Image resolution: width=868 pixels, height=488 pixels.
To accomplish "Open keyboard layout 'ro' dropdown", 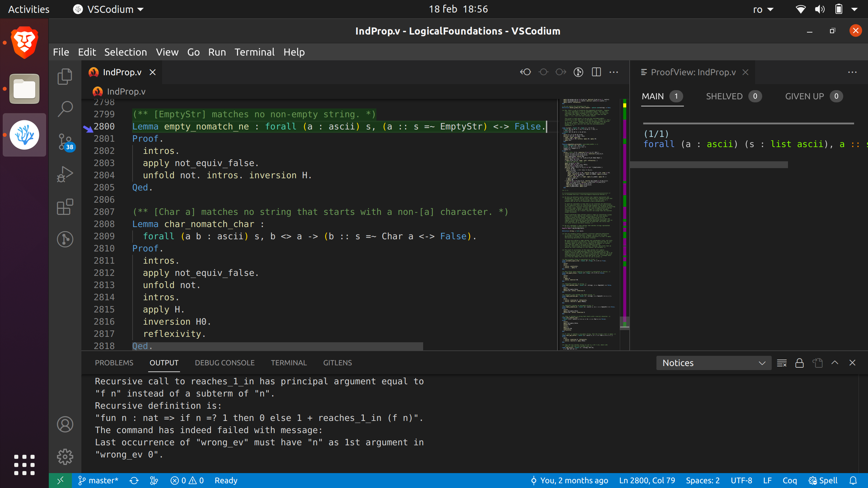I will (764, 9).
